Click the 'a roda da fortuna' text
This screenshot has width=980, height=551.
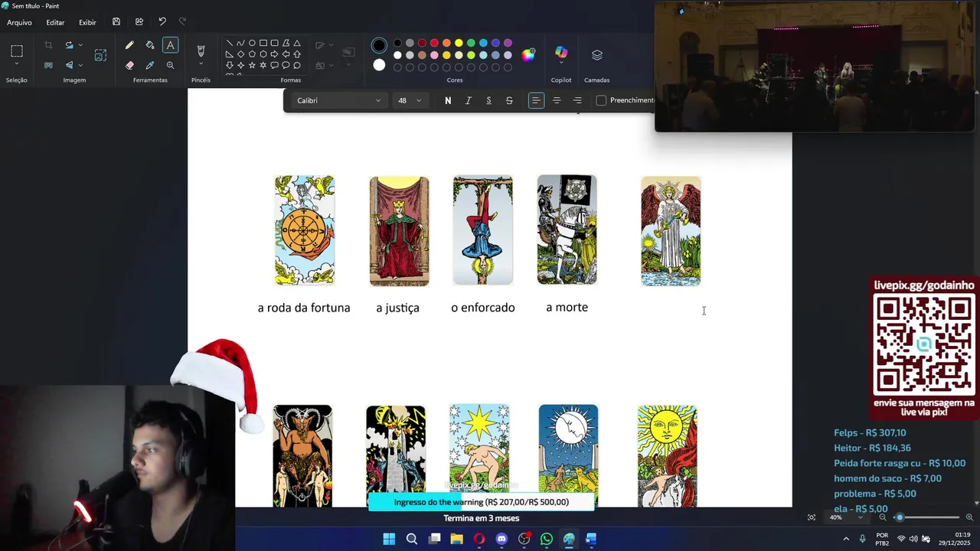304,308
